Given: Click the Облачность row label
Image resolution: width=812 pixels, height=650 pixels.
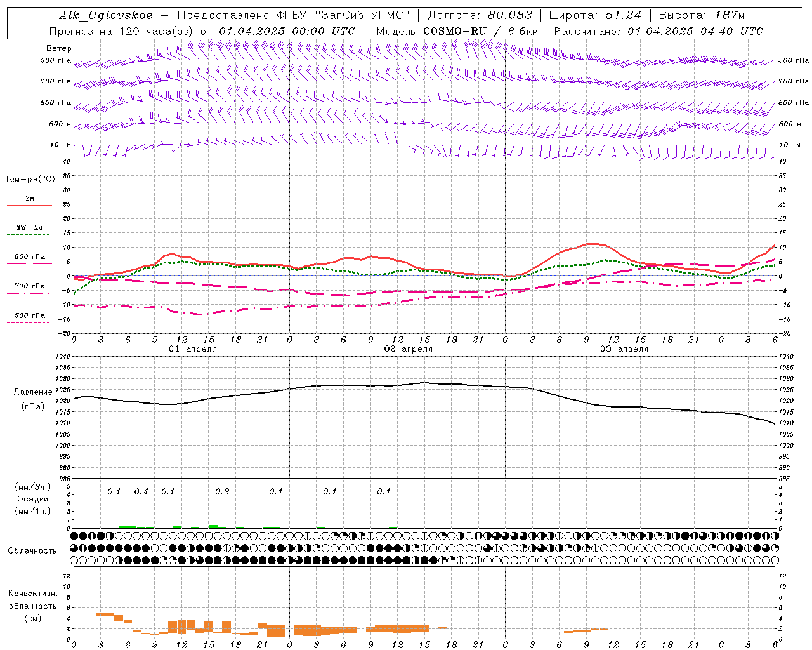Looking at the screenshot, I should pyautogui.click(x=32, y=551).
